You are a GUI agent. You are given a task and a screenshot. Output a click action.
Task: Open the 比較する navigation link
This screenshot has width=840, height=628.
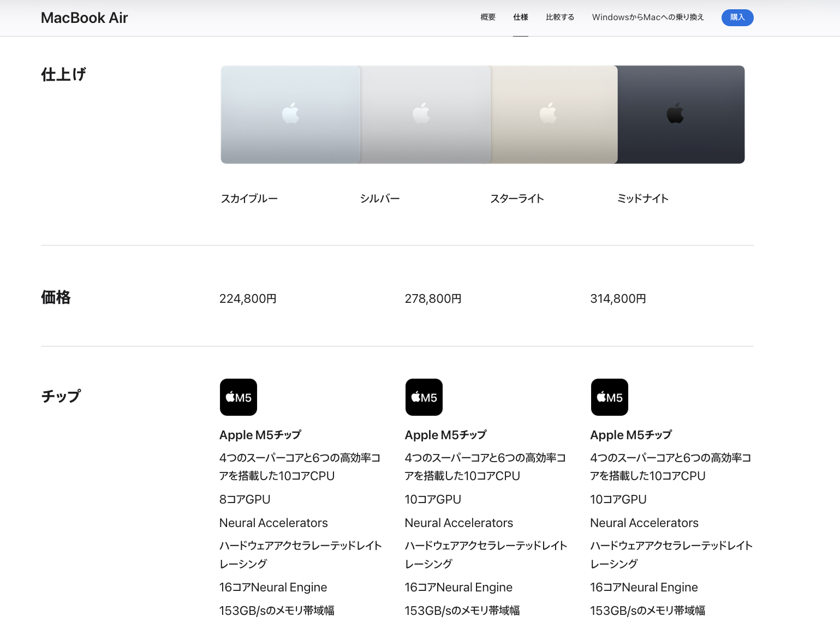pyautogui.click(x=560, y=17)
